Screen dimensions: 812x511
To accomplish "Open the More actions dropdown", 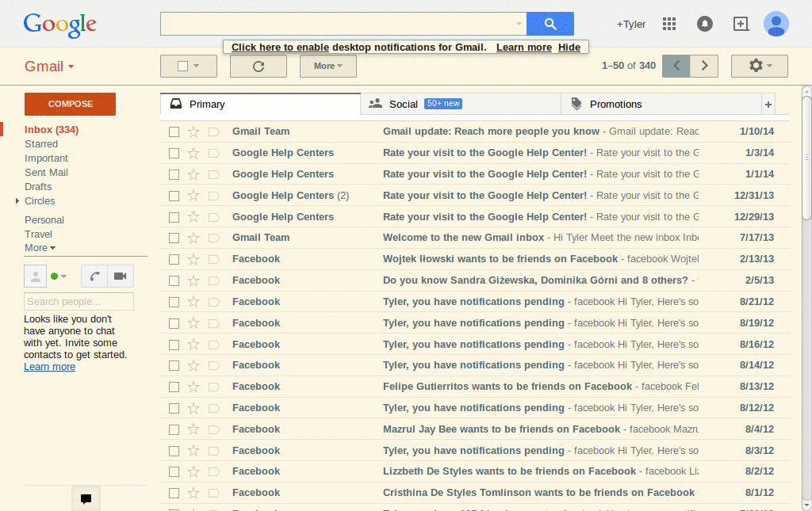I will tap(327, 67).
